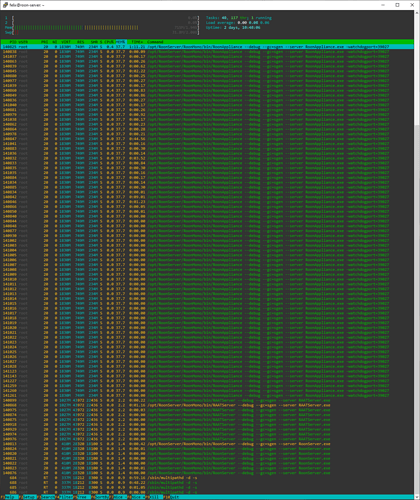Activate the F4 Filter function
Image resolution: width=420 pixels, height=500 pixels.
click(x=66, y=497)
